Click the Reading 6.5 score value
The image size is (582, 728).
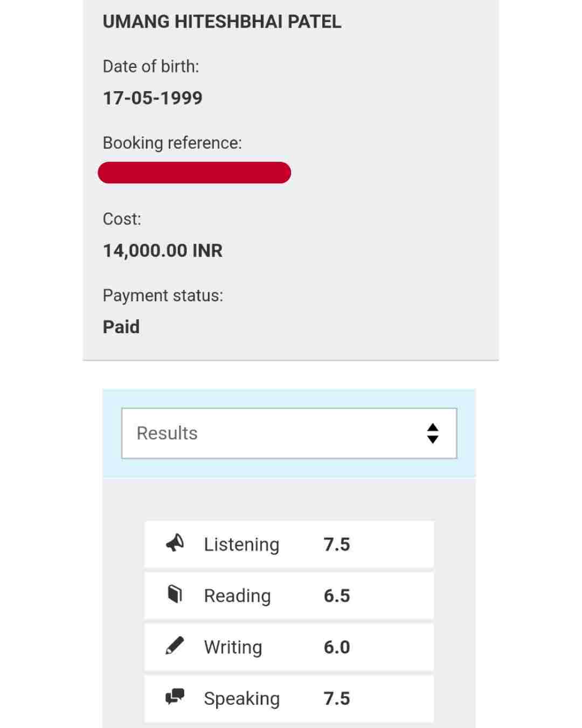(337, 595)
